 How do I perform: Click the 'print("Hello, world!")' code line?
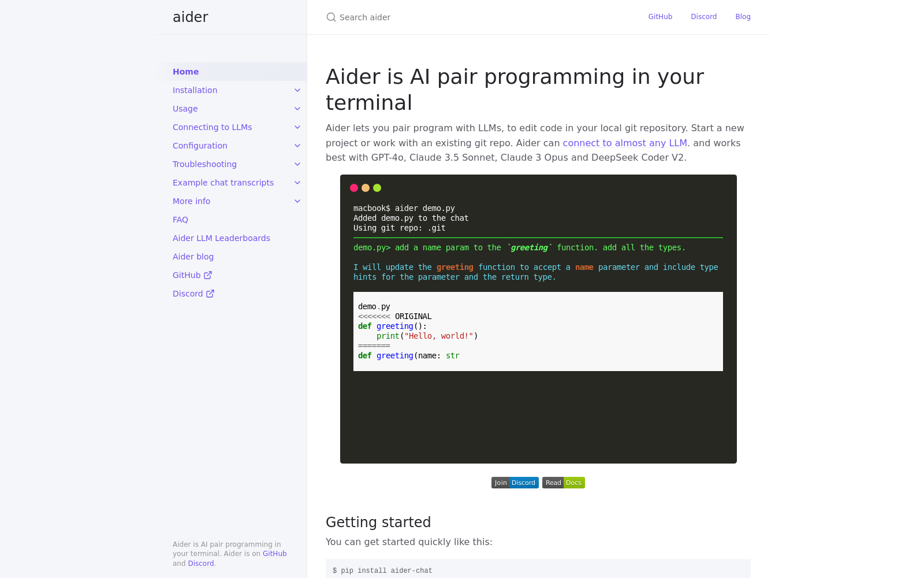(x=427, y=336)
